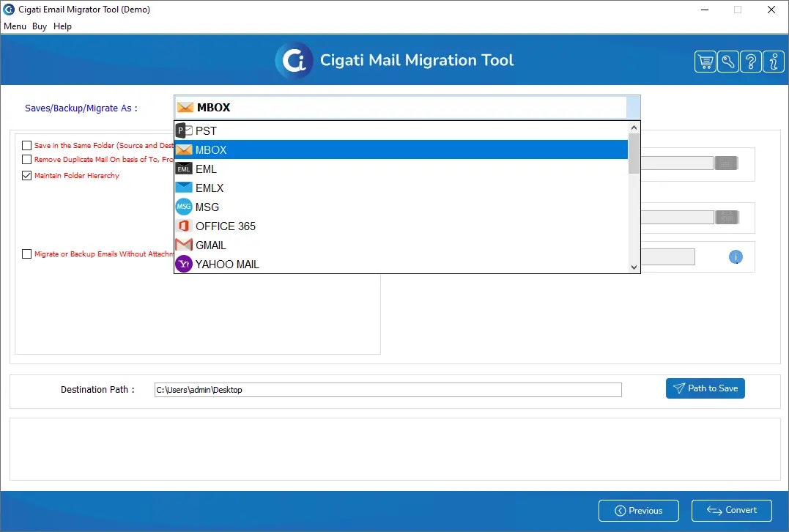Image resolution: width=789 pixels, height=532 pixels.
Task: Click the app icon in title bar
Action: pos(9,9)
